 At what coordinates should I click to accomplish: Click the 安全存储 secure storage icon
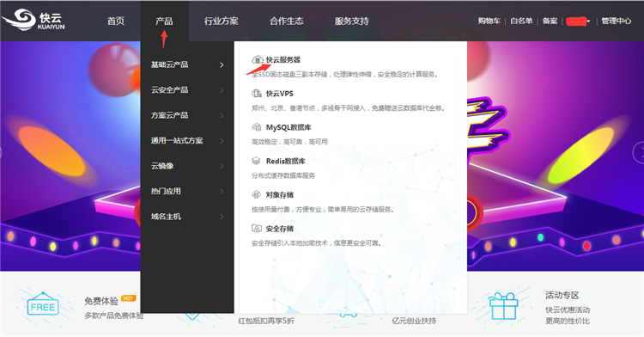pyautogui.click(x=257, y=229)
